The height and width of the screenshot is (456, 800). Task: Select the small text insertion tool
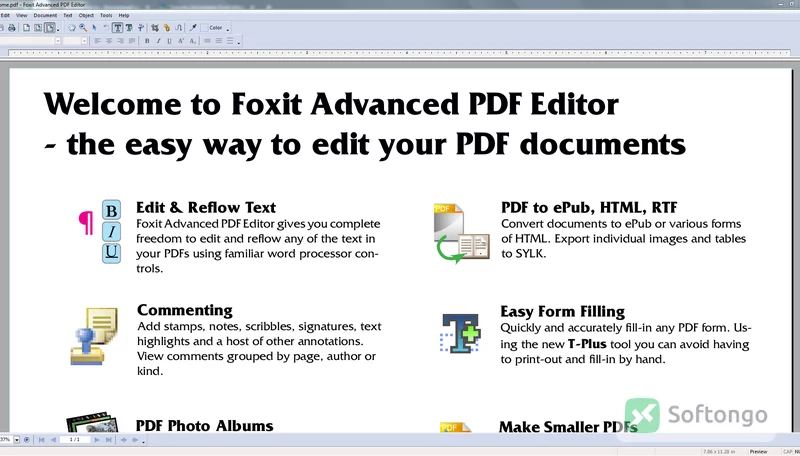(x=141, y=28)
